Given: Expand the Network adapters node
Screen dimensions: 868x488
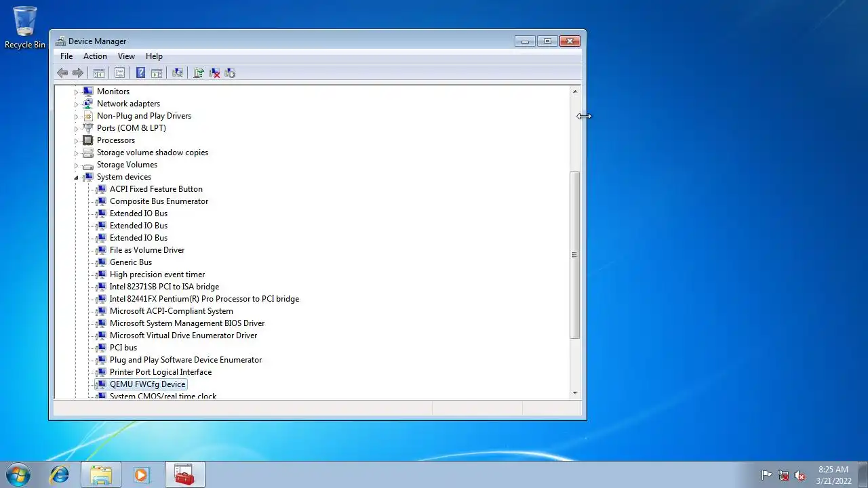Looking at the screenshot, I should coord(77,104).
